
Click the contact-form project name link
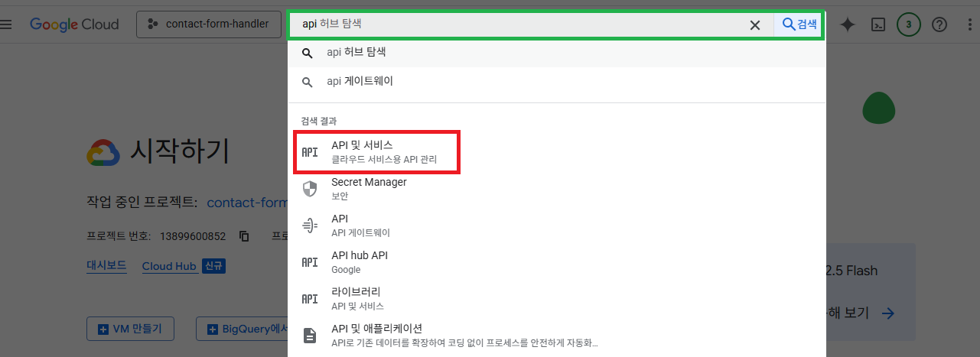[247, 203]
